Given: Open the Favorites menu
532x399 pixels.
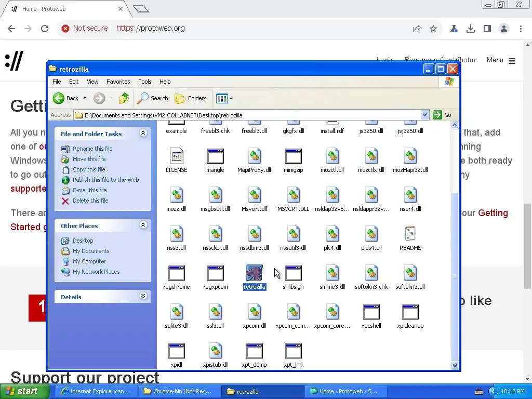Looking at the screenshot, I should tap(118, 82).
